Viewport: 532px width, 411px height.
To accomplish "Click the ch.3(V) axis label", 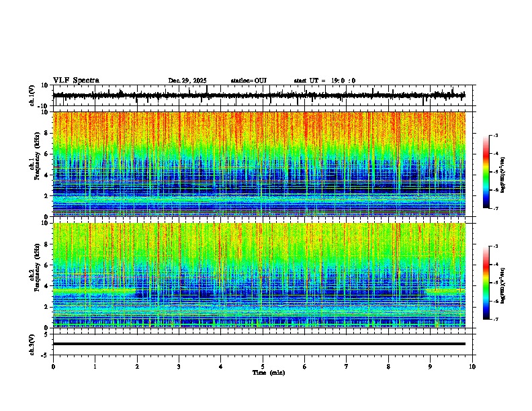I will coord(32,345).
